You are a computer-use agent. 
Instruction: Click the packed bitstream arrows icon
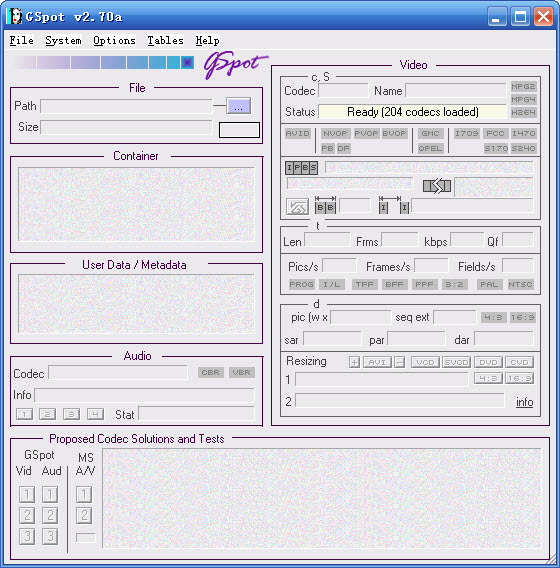(437, 186)
